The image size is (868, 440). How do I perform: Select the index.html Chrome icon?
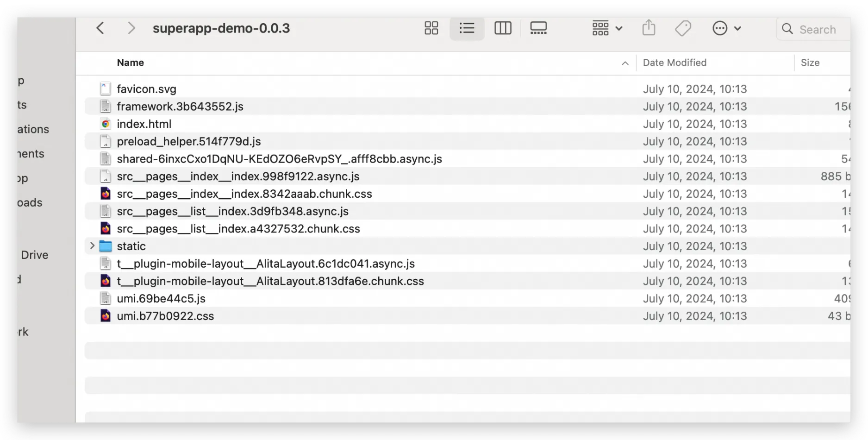[x=106, y=124]
